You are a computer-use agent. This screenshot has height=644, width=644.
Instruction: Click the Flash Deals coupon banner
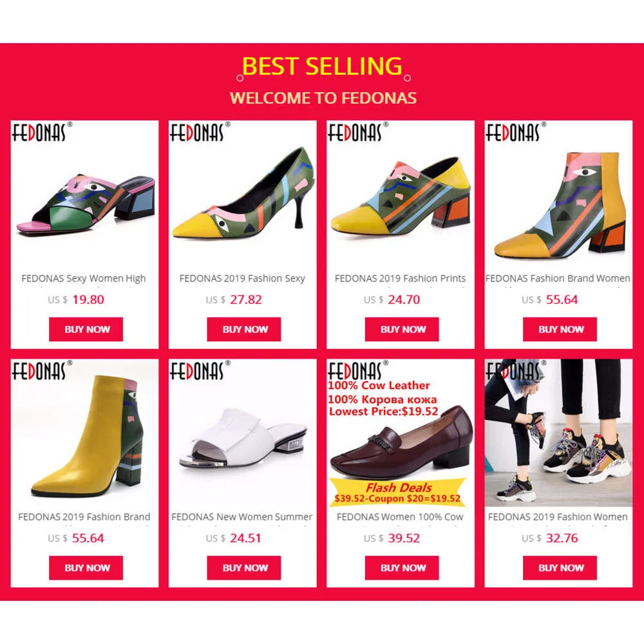[x=397, y=493]
